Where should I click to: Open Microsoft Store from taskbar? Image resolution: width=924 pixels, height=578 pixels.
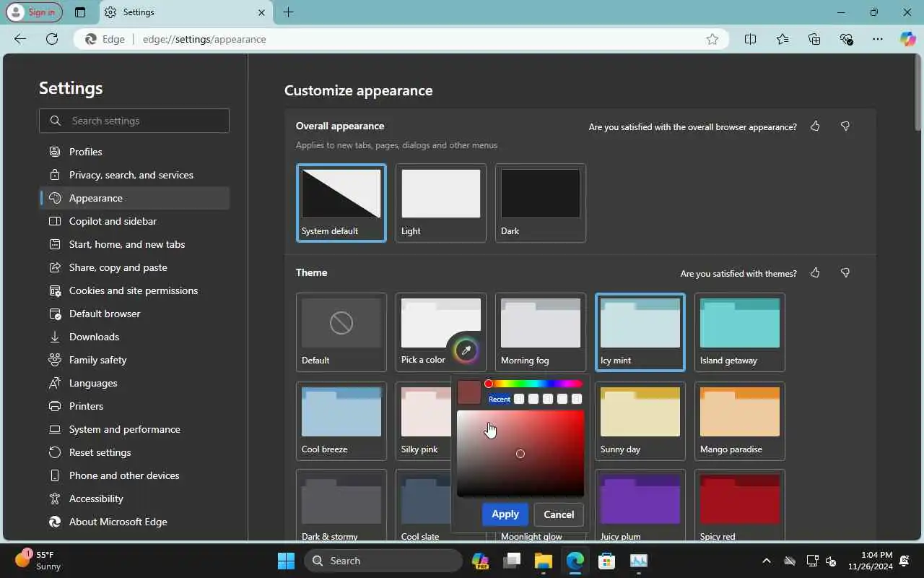pyautogui.click(x=607, y=561)
